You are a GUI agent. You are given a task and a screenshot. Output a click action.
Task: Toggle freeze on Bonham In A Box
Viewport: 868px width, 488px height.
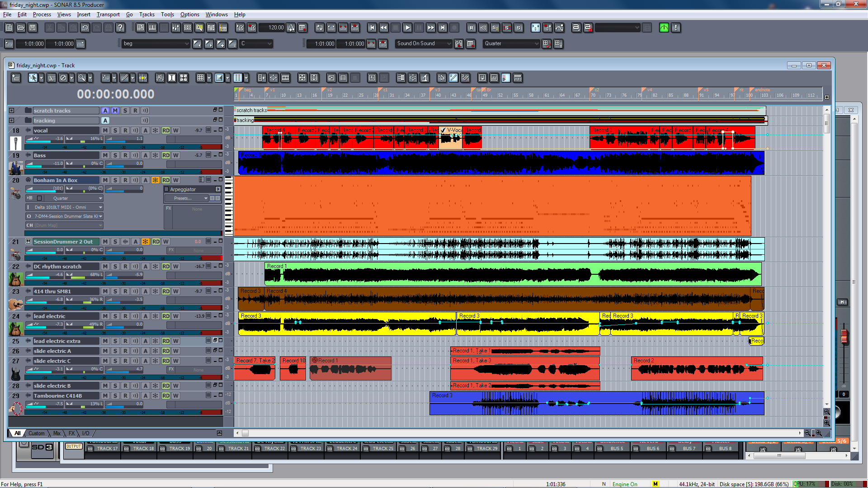tap(156, 180)
